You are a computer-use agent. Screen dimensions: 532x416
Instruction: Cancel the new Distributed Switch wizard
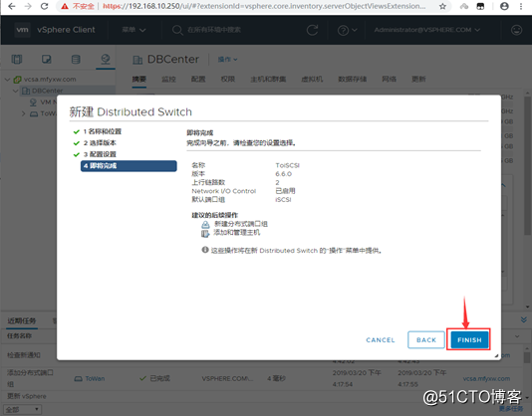coord(381,340)
